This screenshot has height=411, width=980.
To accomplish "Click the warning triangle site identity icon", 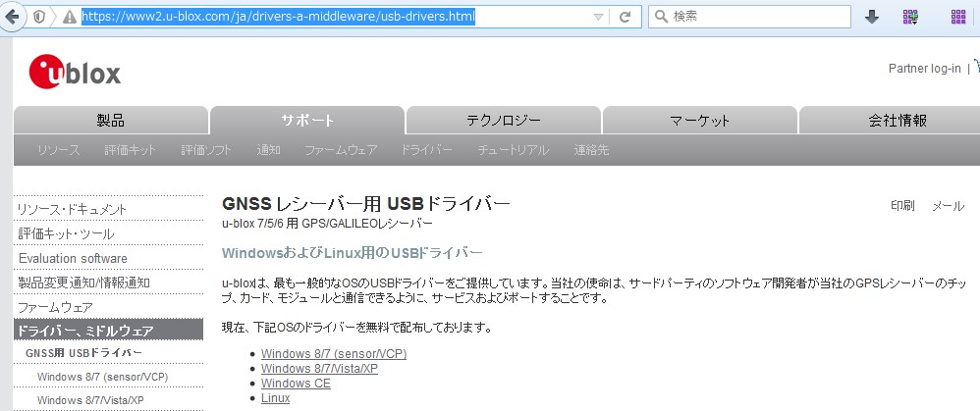I will [69, 18].
